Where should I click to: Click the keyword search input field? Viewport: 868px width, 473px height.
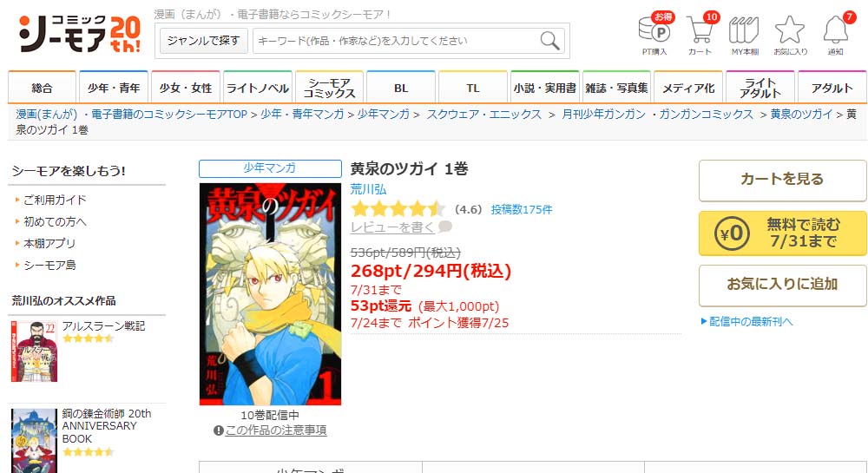point(396,41)
